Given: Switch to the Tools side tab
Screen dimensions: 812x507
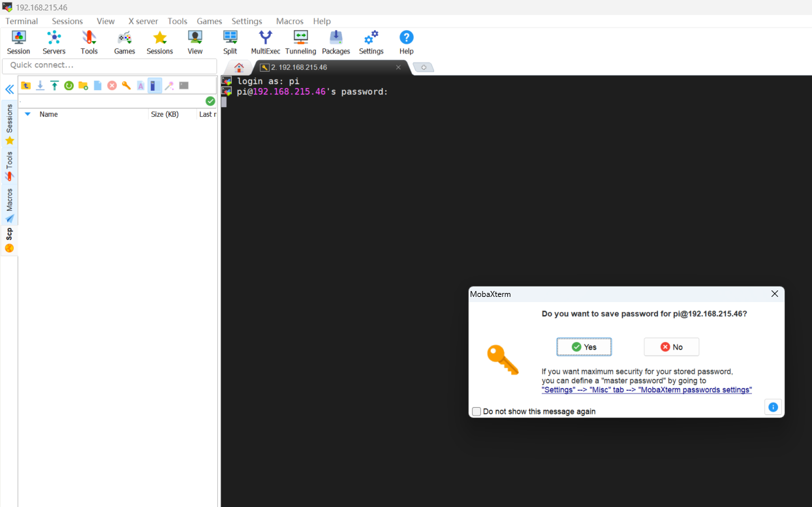Looking at the screenshot, I should (x=9, y=166).
